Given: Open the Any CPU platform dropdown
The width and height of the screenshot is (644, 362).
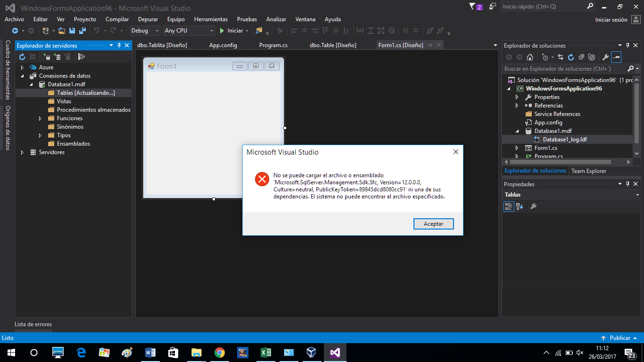Looking at the screenshot, I should pyautogui.click(x=189, y=31).
